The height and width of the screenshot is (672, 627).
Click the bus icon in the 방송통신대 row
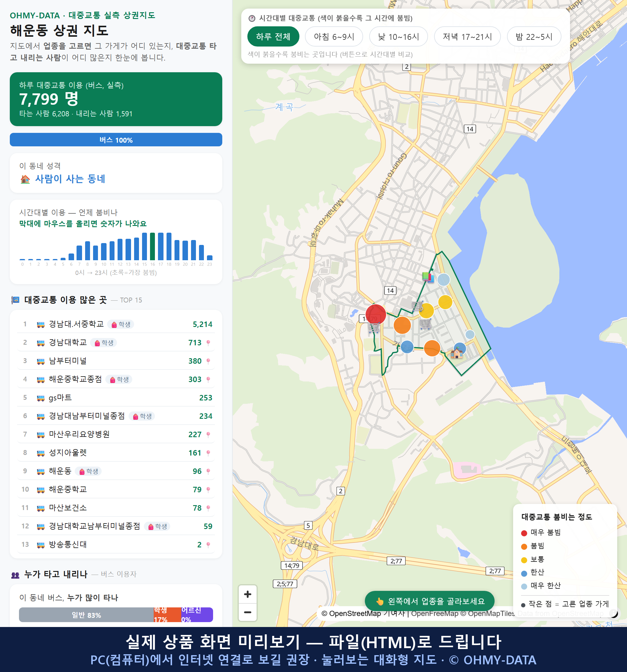(x=40, y=545)
